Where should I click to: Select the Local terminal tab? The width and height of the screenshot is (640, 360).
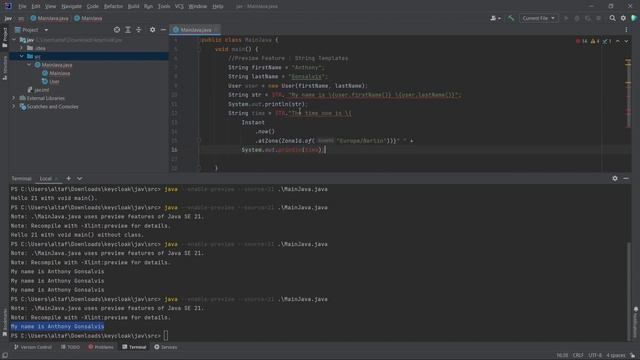tap(46, 178)
